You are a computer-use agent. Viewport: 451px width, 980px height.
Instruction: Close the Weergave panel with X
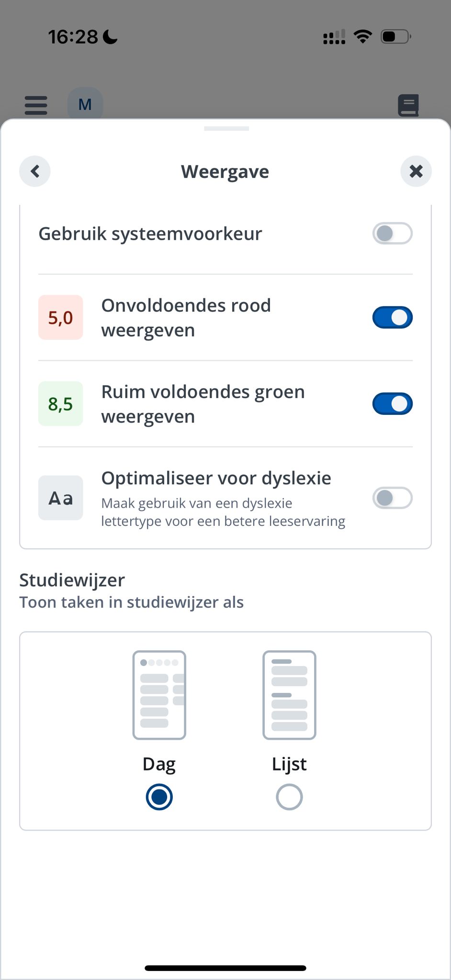point(416,171)
